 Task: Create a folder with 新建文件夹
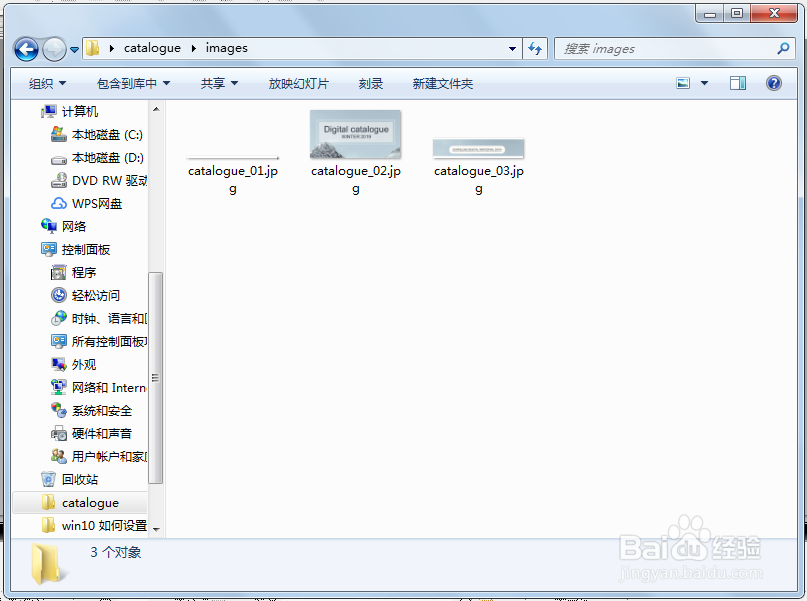[x=443, y=83]
